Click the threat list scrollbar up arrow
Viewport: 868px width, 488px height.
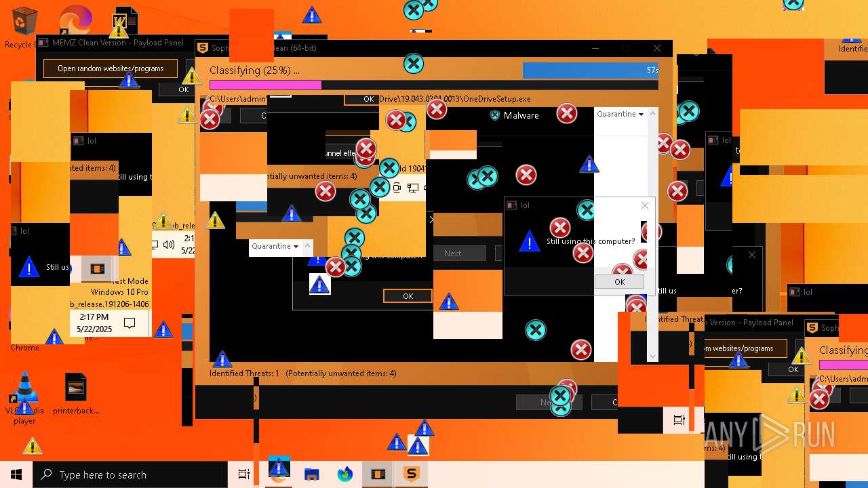(652, 113)
